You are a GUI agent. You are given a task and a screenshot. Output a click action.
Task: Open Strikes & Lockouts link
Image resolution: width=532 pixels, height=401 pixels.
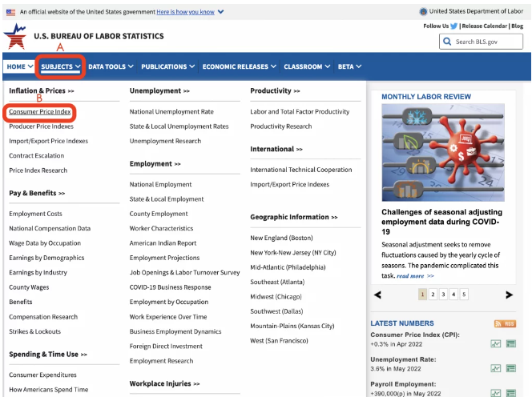(34, 331)
